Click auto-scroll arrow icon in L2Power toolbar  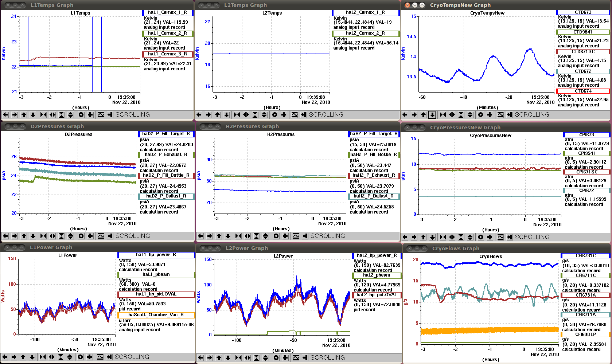[305, 358]
